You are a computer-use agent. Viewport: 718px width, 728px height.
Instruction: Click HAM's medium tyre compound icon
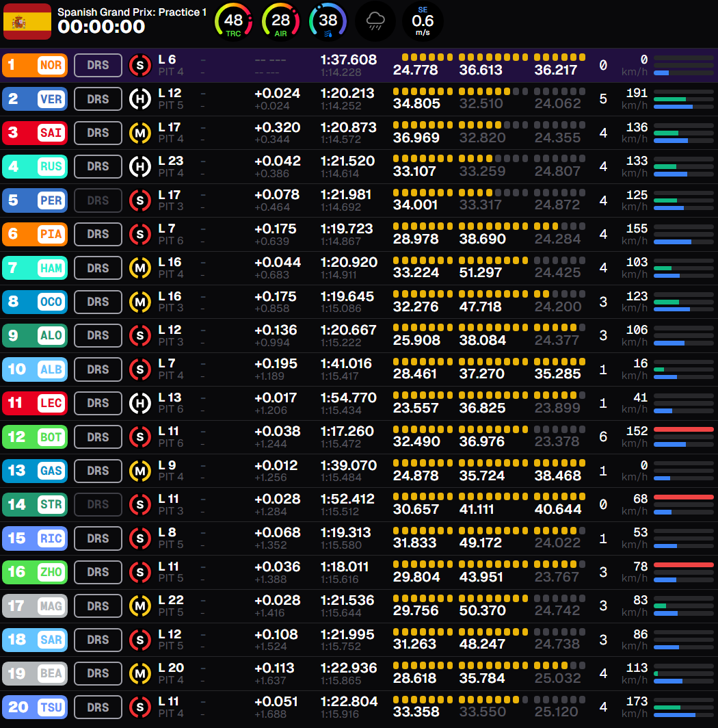click(x=139, y=268)
